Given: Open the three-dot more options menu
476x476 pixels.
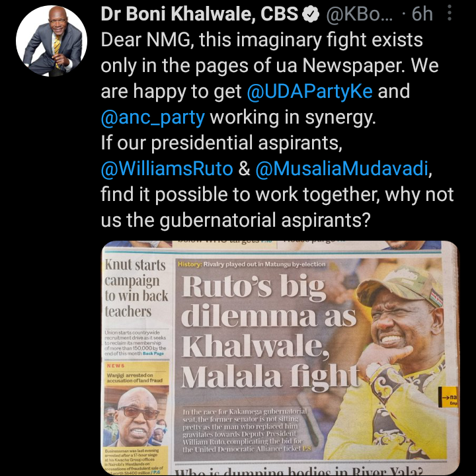Looking at the screenshot, I should click(x=450, y=13).
